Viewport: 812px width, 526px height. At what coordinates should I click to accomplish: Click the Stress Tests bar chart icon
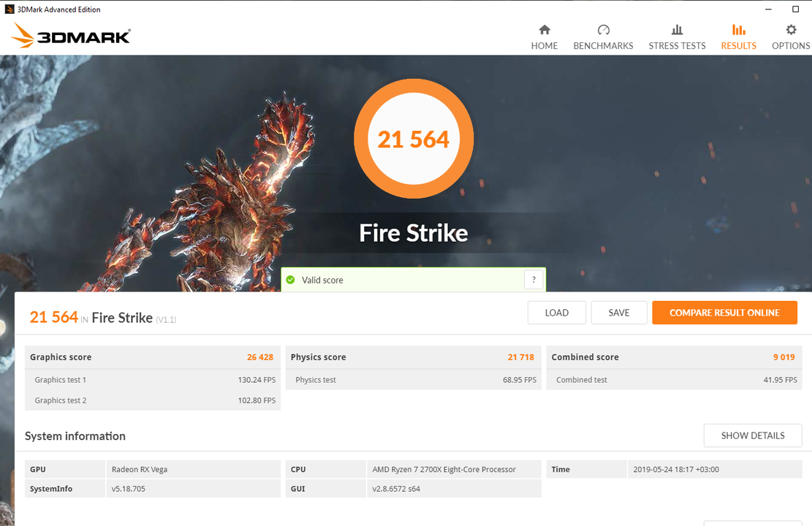pos(677,29)
